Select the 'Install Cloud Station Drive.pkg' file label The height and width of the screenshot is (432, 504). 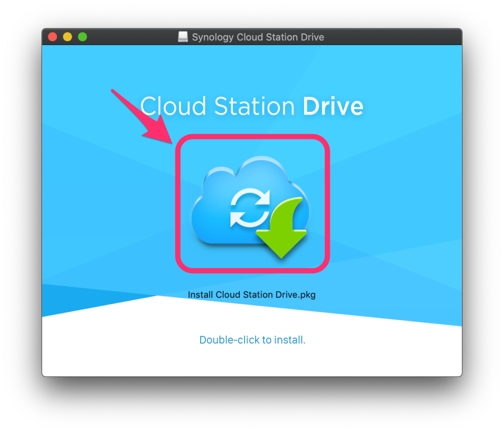(252, 295)
